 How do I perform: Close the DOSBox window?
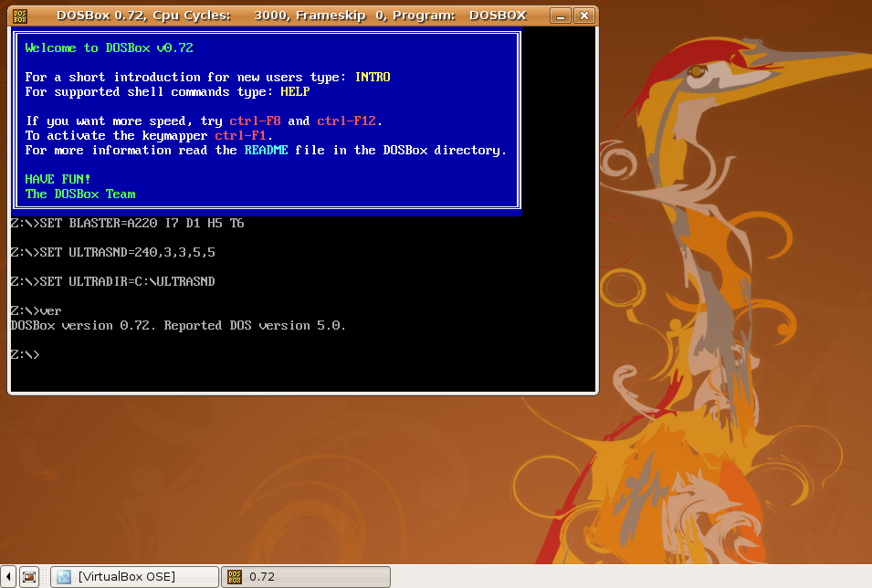pyautogui.click(x=584, y=16)
